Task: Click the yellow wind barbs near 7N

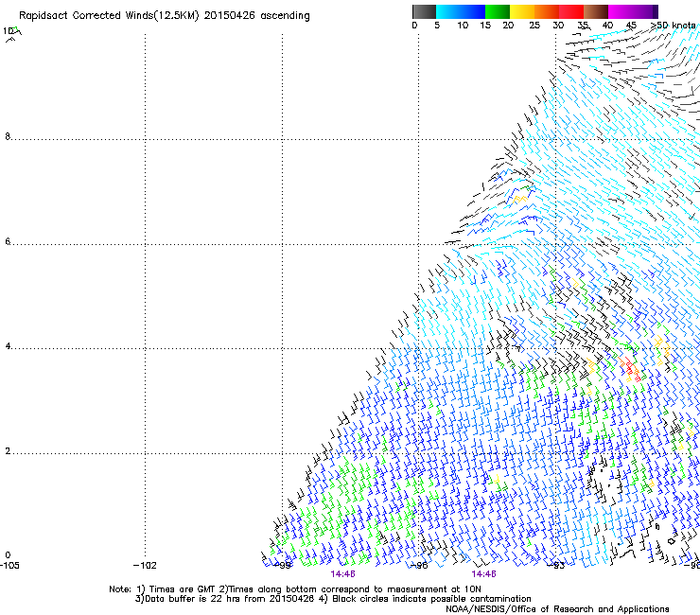Action: [519, 199]
